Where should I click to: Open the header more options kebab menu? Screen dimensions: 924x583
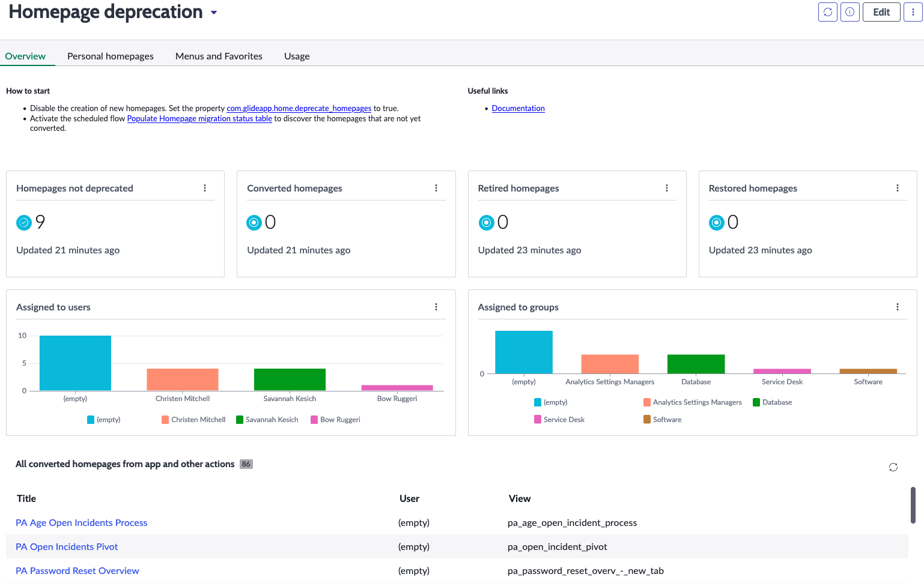[x=913, y=12]
